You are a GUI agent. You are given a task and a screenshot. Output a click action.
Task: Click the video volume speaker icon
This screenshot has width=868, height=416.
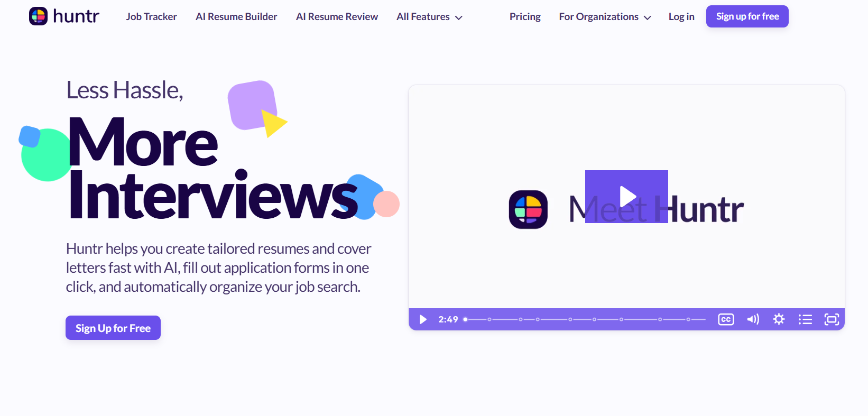pos(753,319)
